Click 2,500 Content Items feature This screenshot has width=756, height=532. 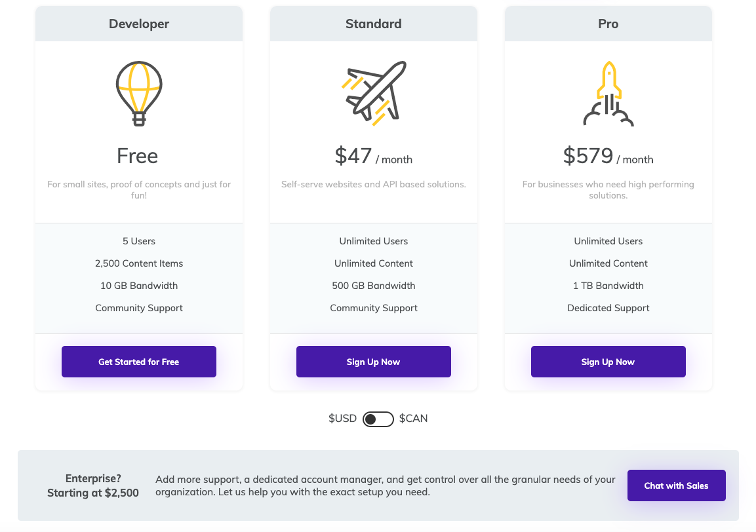(x=139, y=263)
